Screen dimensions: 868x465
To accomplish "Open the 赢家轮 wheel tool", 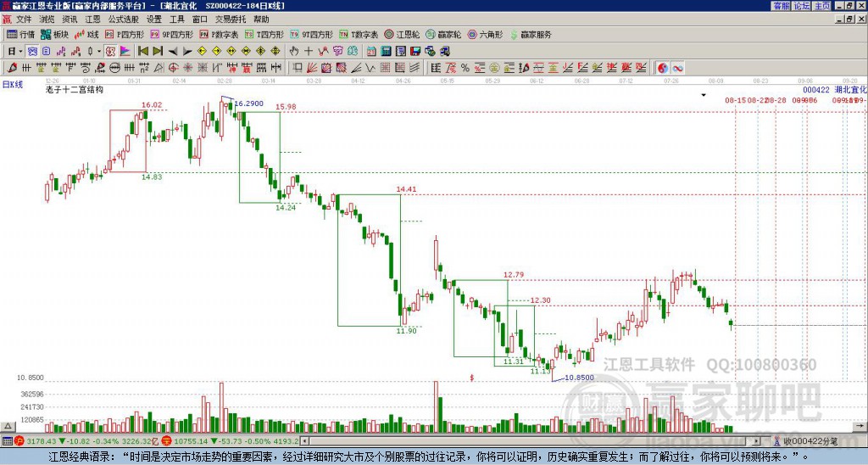I will [x=443, y=34].
